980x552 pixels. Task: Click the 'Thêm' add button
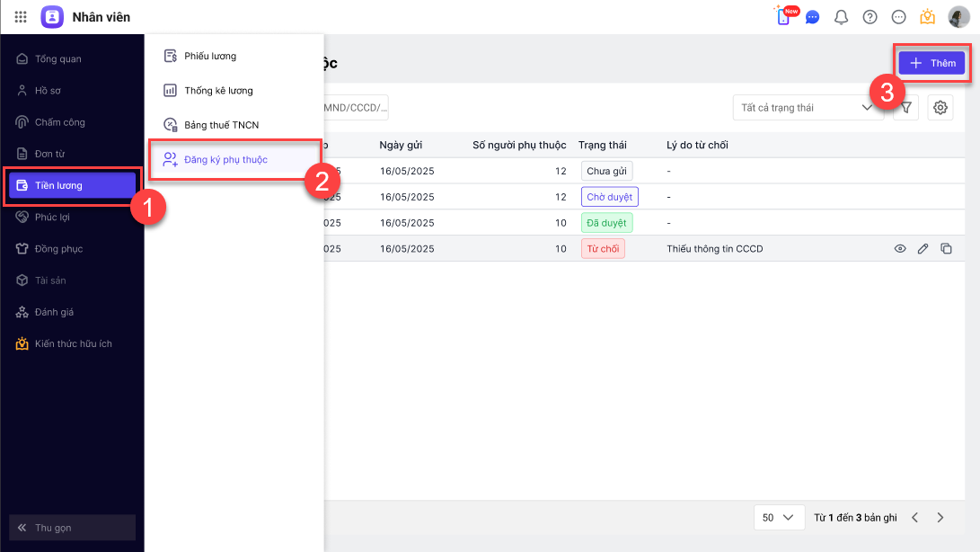click(x=931, y=63)
